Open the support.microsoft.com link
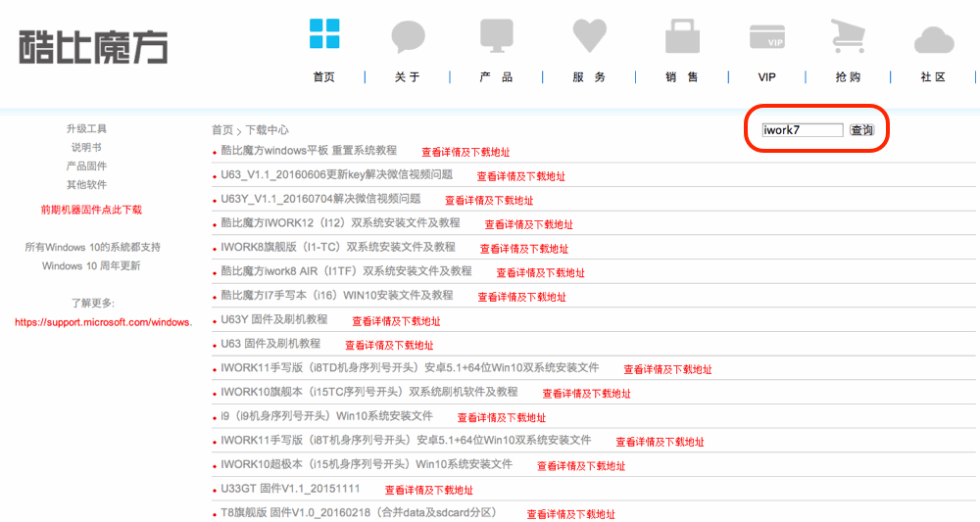Screen dimensions: 980x522 103,322
